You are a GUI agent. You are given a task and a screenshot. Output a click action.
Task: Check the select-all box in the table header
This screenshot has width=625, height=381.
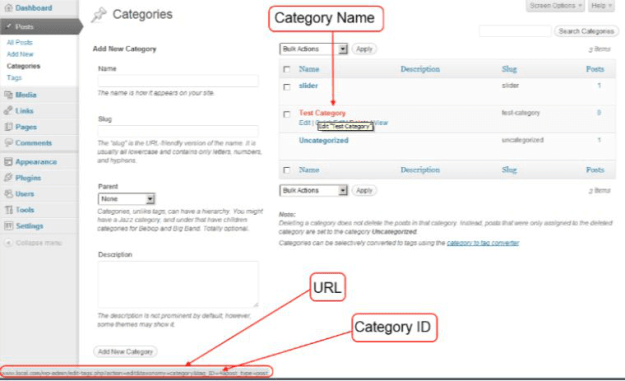[287, 69]
